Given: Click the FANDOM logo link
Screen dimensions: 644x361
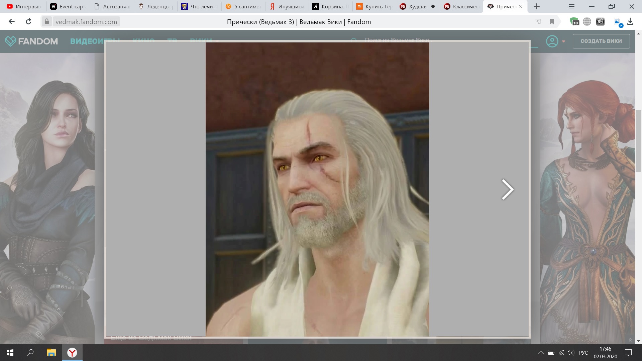Looking at the screenshot, I should (31, 41).
